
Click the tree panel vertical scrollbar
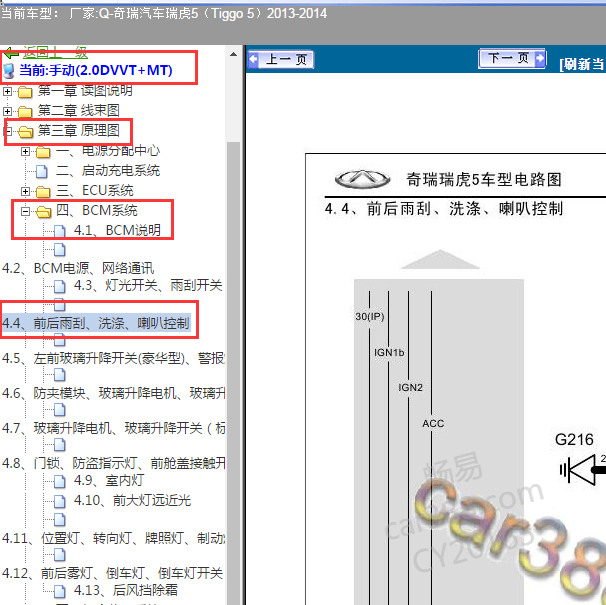233,371
